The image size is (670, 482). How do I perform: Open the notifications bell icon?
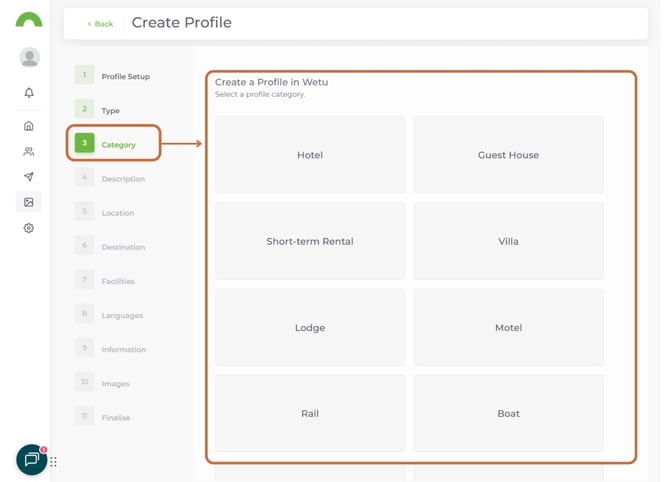tap(29, 93)
